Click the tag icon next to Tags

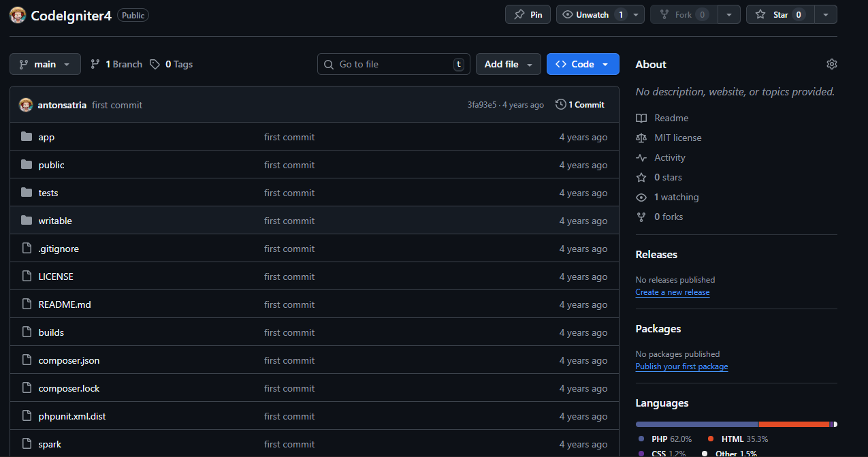tap(155, 64)
